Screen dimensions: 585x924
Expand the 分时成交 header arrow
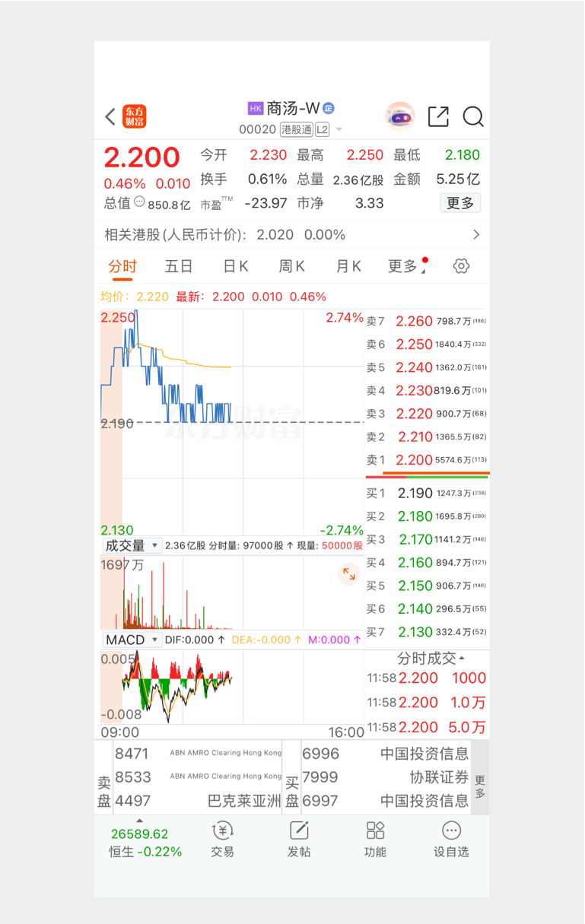[x=462, y=659]
